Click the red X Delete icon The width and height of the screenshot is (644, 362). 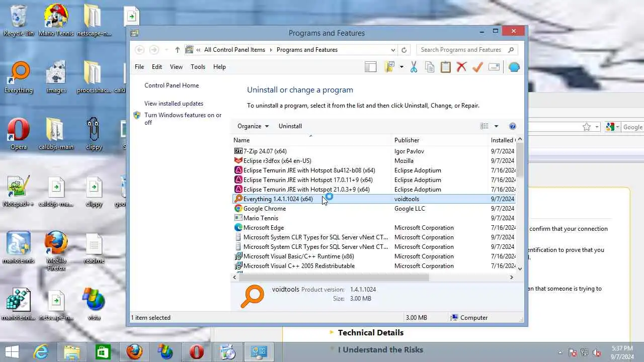click(x=461, y=67)
